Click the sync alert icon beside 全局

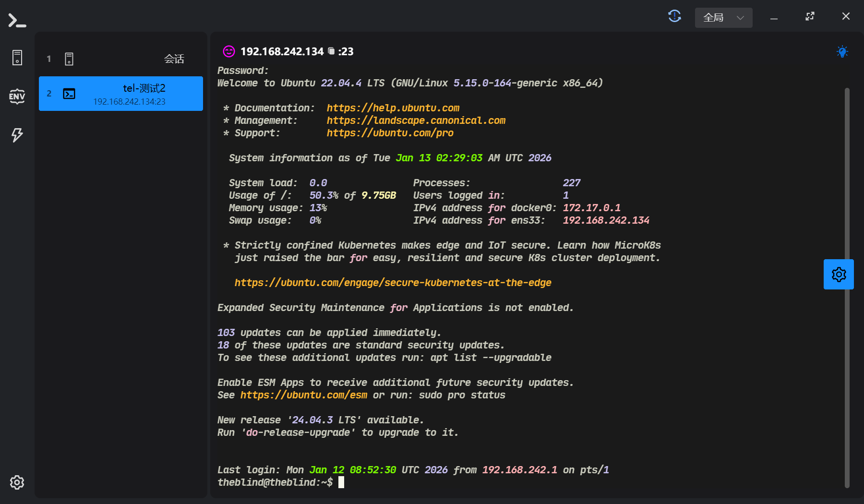pos(674,17)
